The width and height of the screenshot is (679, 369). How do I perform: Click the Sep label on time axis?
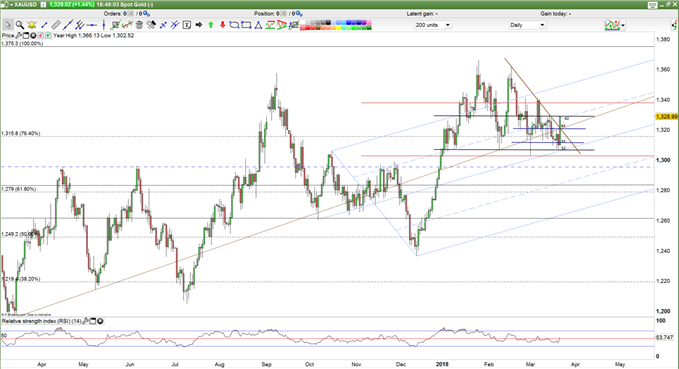click(266, 364)
